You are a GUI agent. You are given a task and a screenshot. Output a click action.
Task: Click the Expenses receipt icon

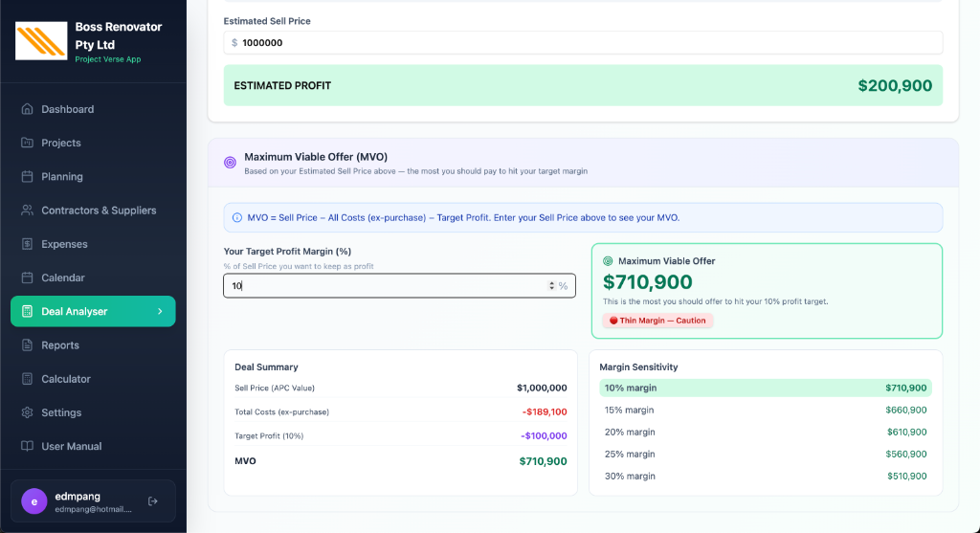pos(27,244)
